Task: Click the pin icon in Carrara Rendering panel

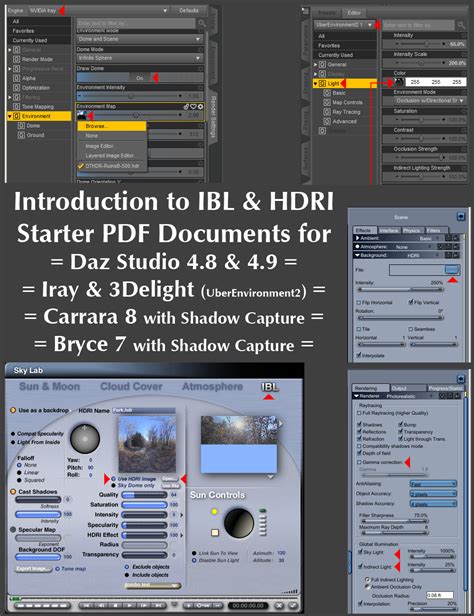Action: click(461, 379)
